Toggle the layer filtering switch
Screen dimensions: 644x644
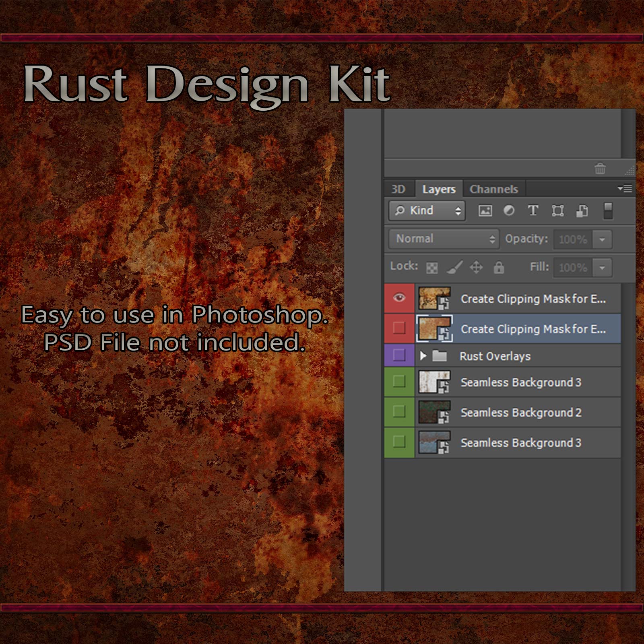(608, 211)
